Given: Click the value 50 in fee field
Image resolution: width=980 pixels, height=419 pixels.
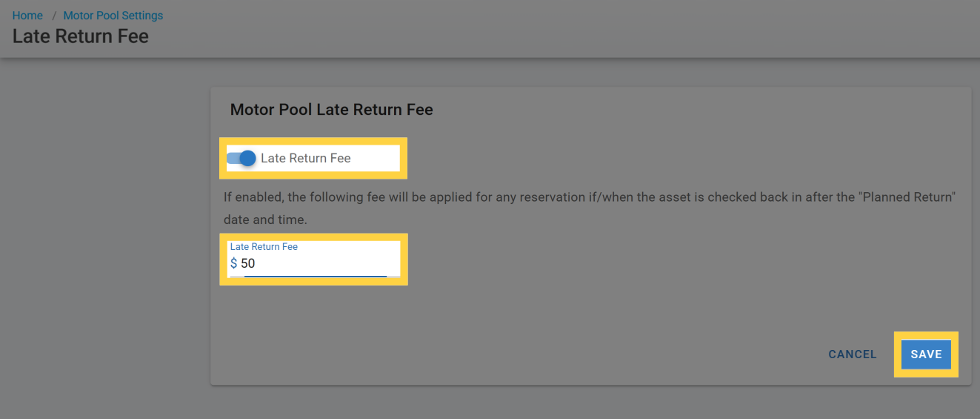Looking at the screenshot, I should click(x=247, y=263).
